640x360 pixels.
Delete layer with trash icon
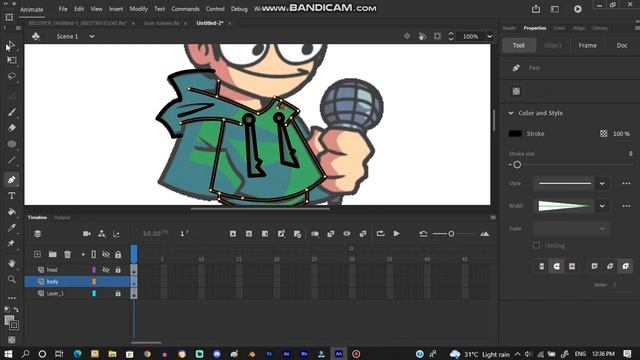[68, 254]
